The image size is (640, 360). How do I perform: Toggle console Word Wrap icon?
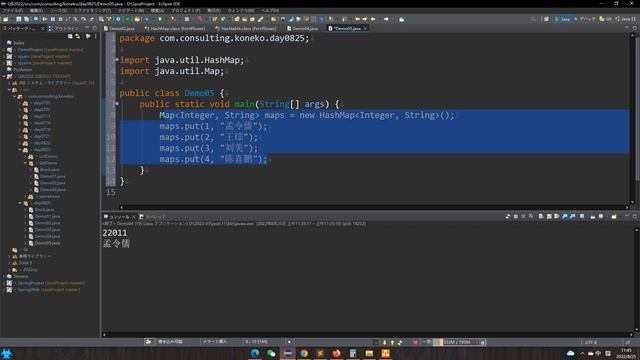[557, 216]
